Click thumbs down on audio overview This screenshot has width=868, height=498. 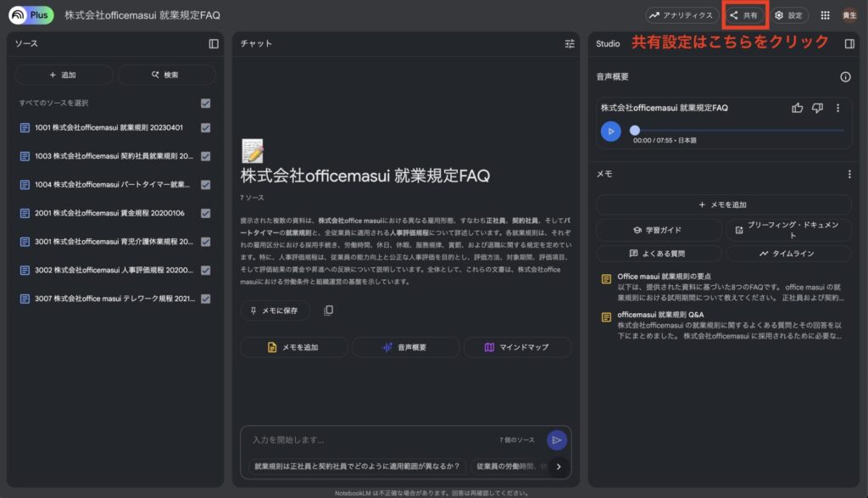point(817,108)
